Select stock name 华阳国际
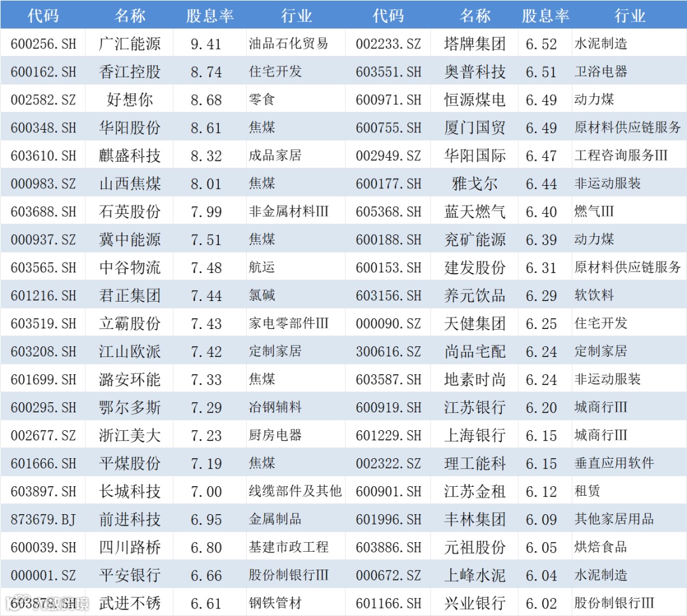 click(x=475, y=156)
